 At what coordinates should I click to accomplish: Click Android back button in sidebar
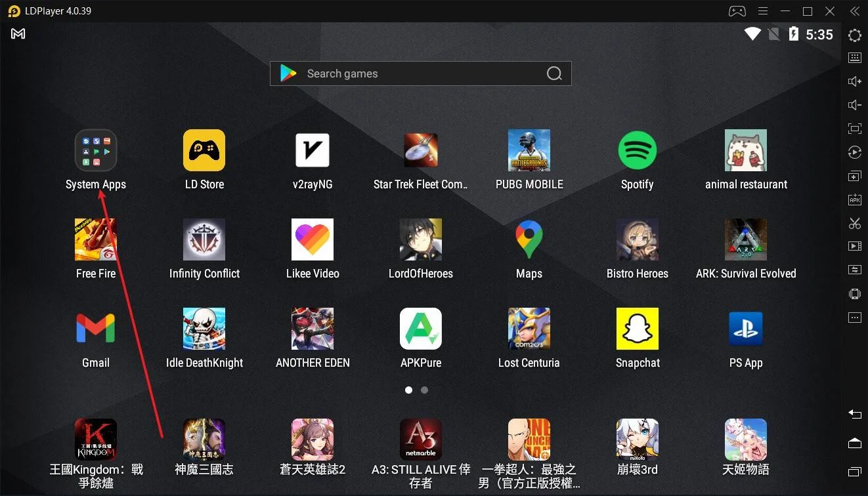pos(855,414)
